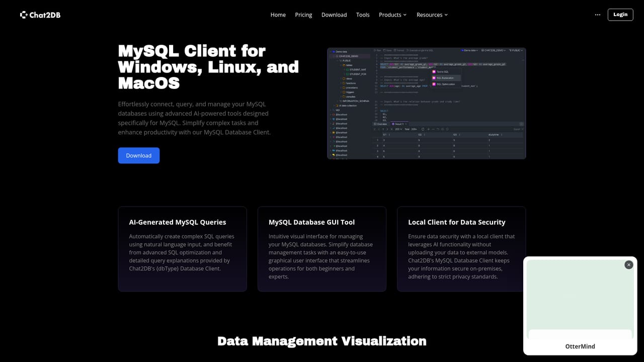Select the "Local Client for Data Security" title
This screenshot has height=362, width=644.
(x=457, y=222)
